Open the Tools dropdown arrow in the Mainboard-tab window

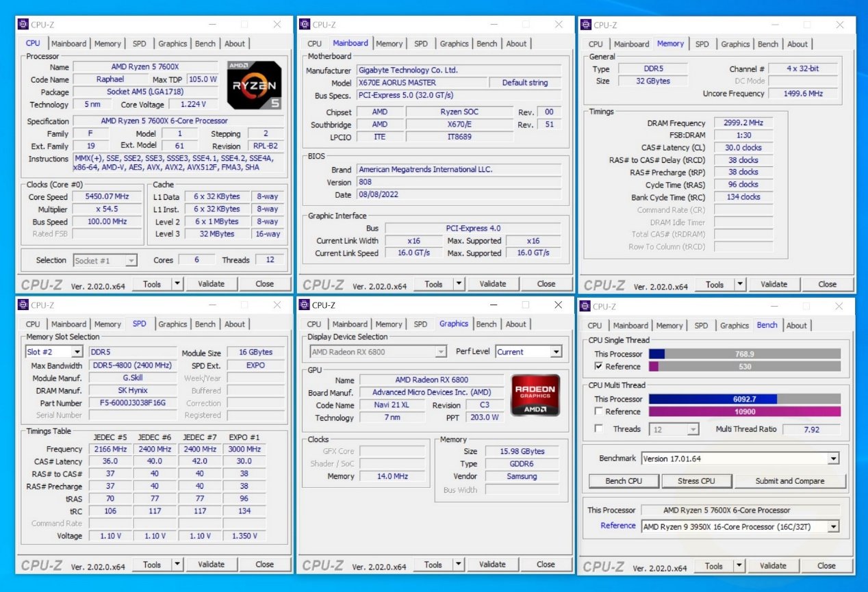pyautogui.click(x=459, y=284)
